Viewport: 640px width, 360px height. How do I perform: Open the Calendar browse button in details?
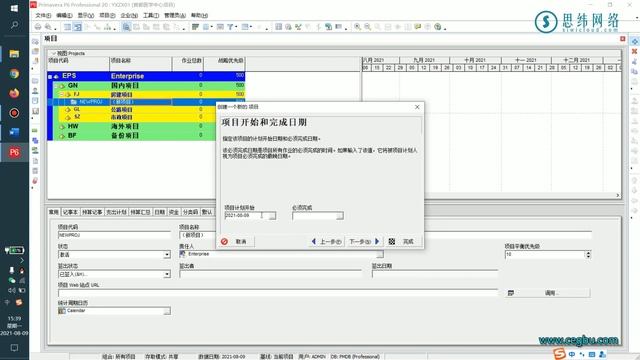pos(167,311)
